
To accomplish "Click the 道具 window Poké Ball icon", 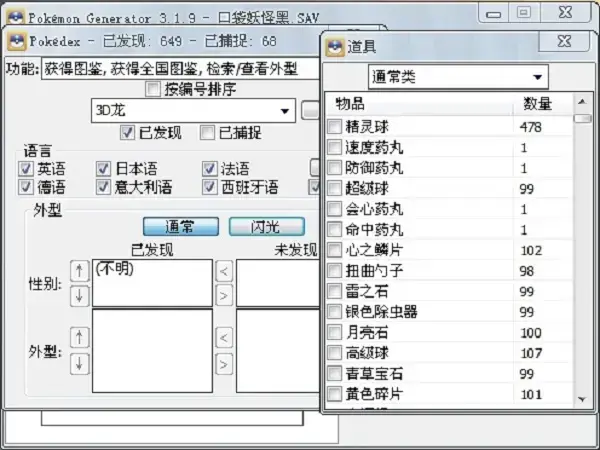I will 335,47.
